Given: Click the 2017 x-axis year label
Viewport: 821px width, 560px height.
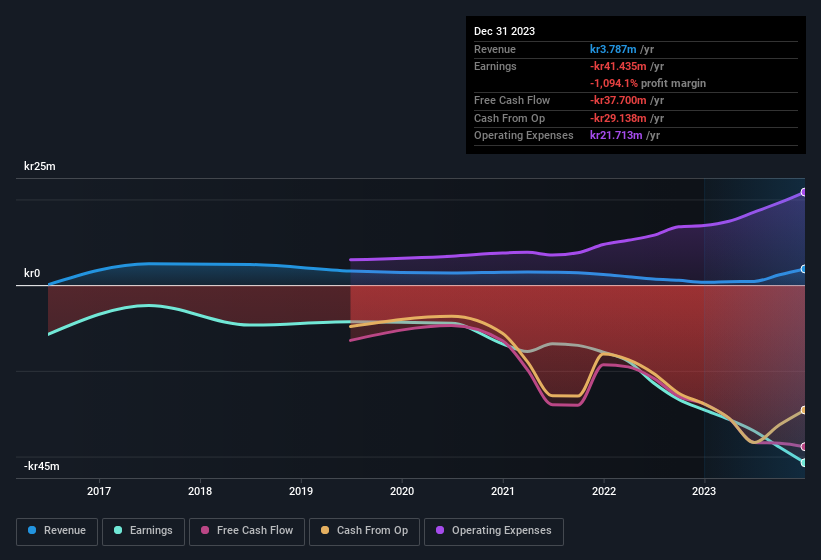Looking at the screenshot, I should [99, 491].
